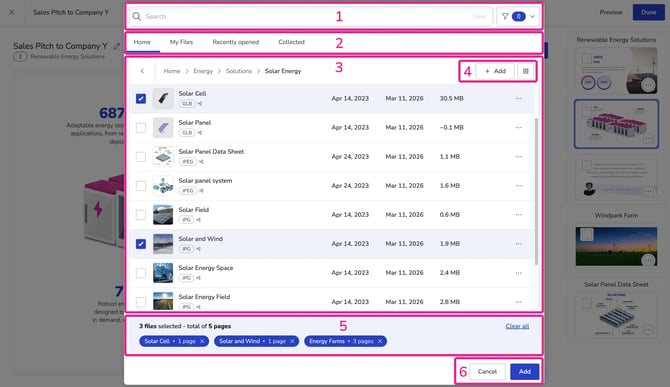
Task: Confirm with the blue Add button
Action: [525, 372]
